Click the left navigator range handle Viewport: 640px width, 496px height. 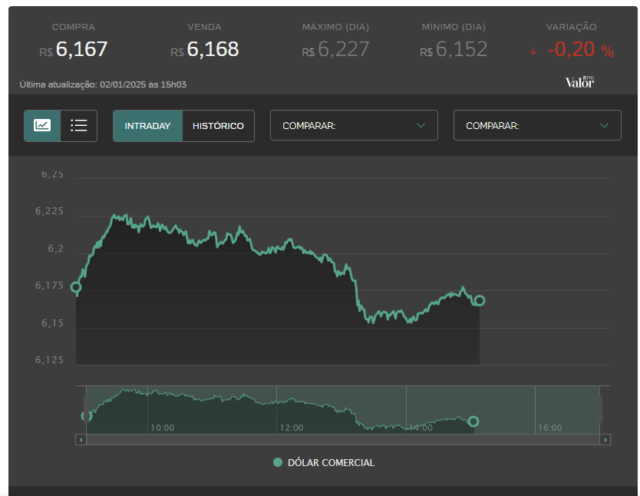86,409
